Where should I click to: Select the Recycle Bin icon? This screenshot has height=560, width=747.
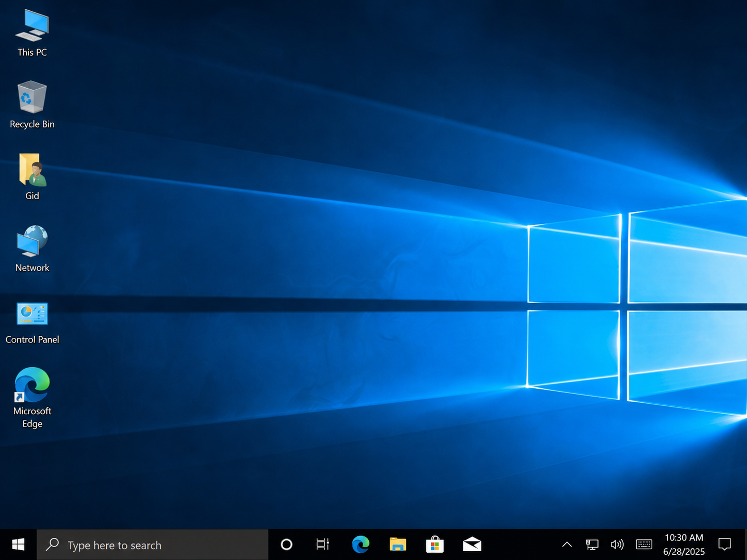[x=32, y=105]
